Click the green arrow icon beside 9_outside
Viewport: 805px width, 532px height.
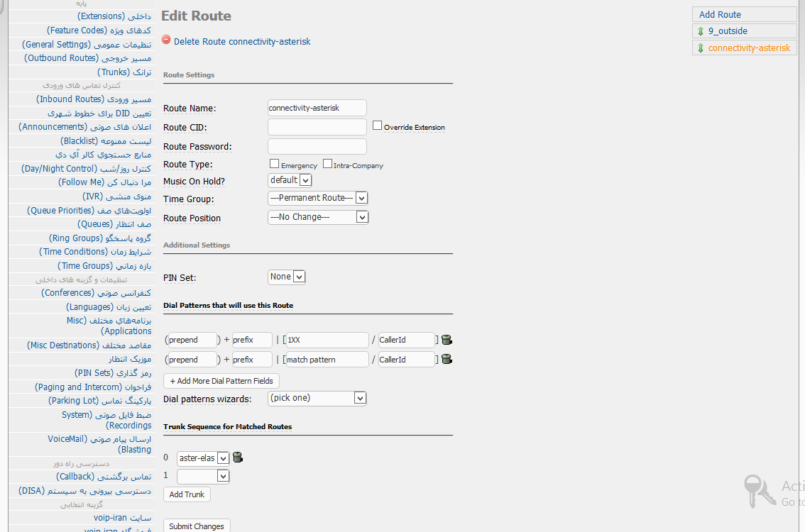point(701,31)
